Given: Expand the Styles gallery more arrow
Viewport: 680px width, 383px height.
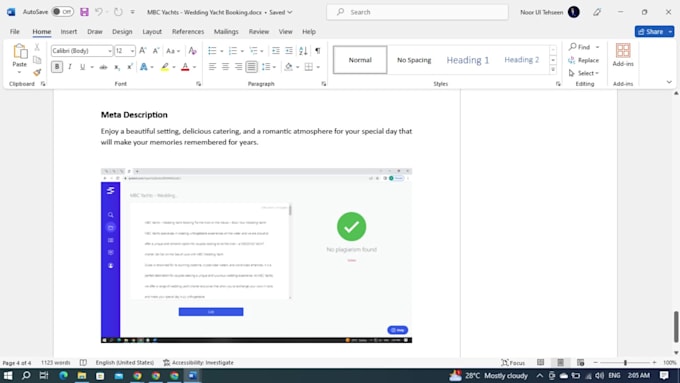Looking at the screenshot, I should point(553,69).
